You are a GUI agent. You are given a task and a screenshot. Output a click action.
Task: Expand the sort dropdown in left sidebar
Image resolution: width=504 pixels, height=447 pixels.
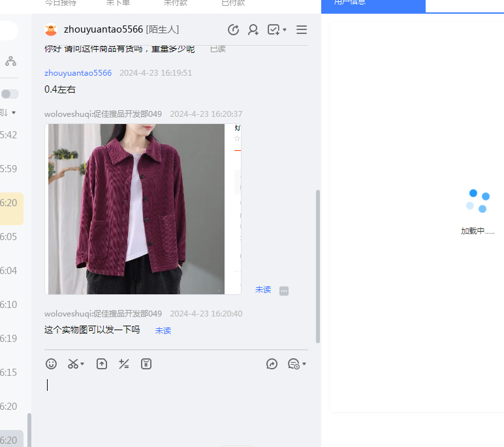tap(13, 113)
